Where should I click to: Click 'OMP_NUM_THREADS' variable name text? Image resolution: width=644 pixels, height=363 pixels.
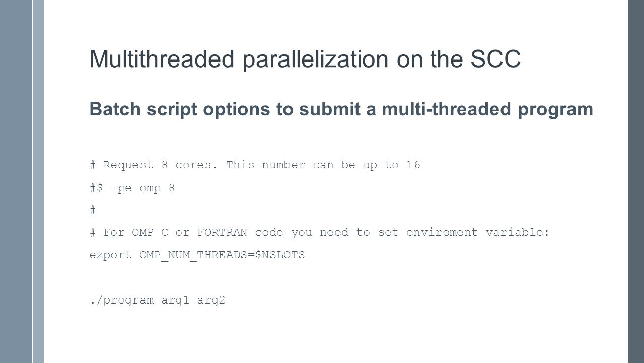[x=193, y=255]
